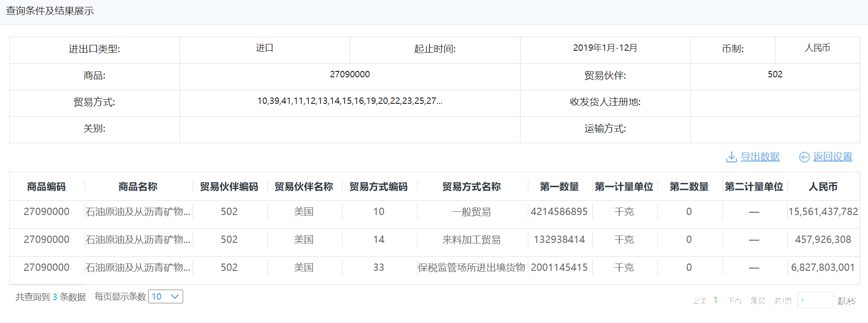
Task: Click quantity 132938414
Action: click(559, 240)
